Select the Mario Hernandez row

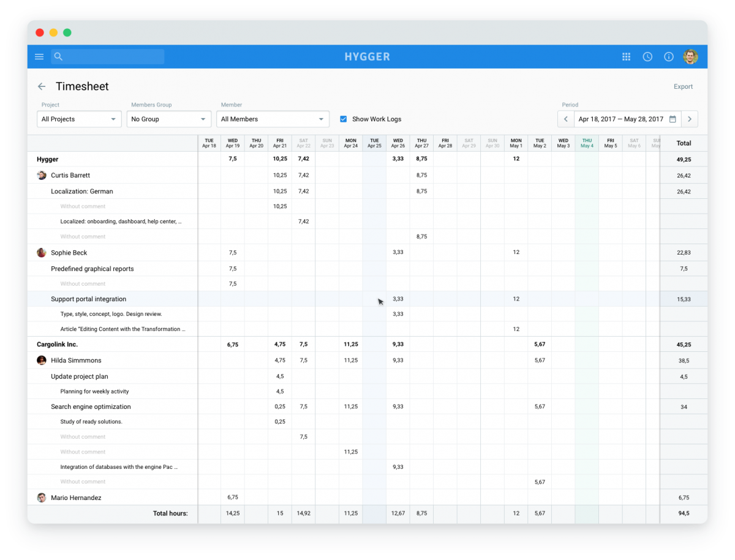coord(367,498)
